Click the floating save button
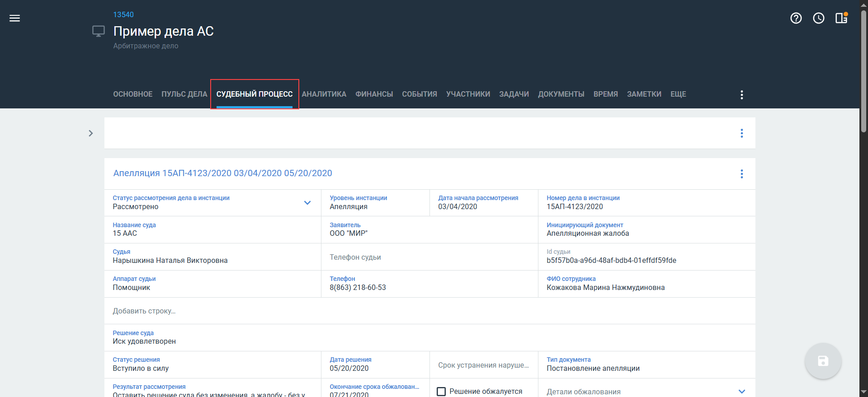 (x=823, y=361)
